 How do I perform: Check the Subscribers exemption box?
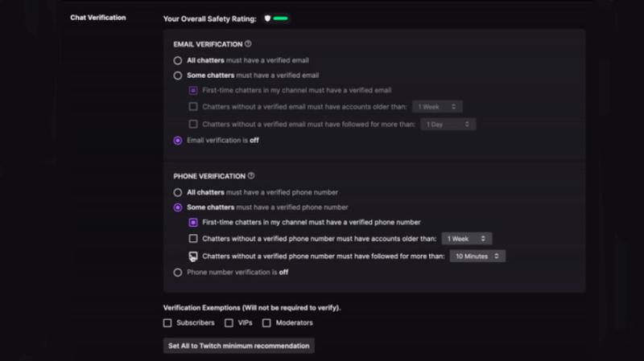click(167, 323)
